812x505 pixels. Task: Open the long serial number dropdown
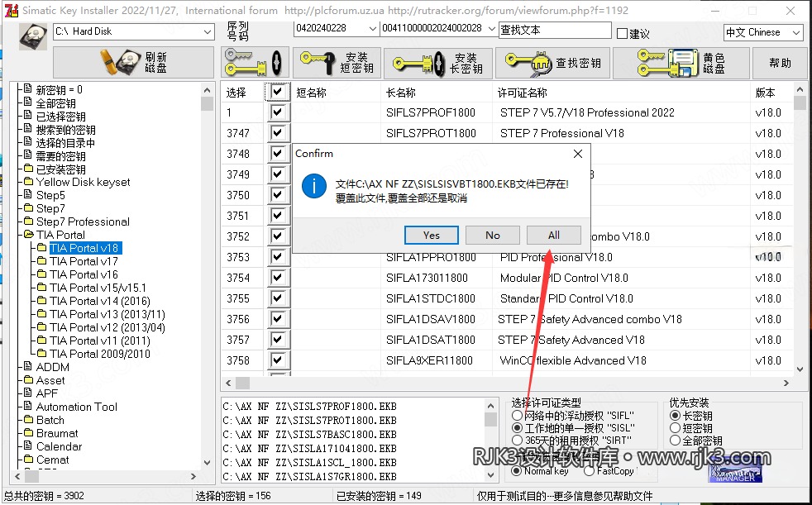click(491, 28)
